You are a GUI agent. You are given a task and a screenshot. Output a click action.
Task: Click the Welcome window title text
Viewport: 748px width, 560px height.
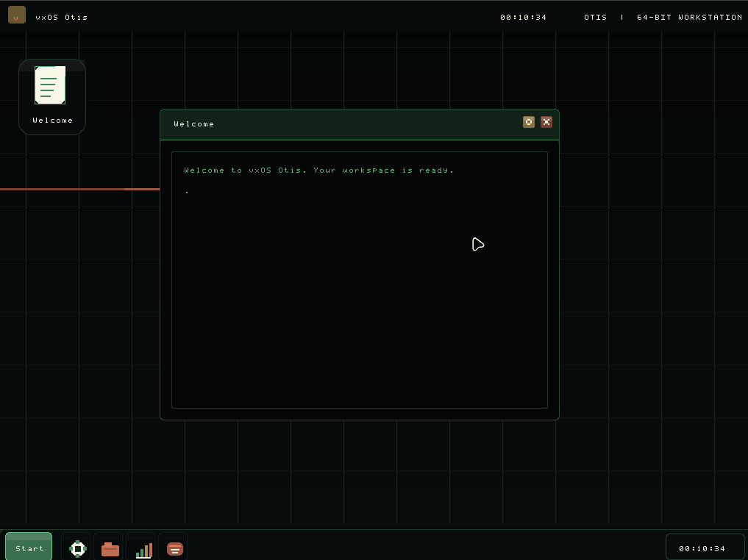click(193, 124)
